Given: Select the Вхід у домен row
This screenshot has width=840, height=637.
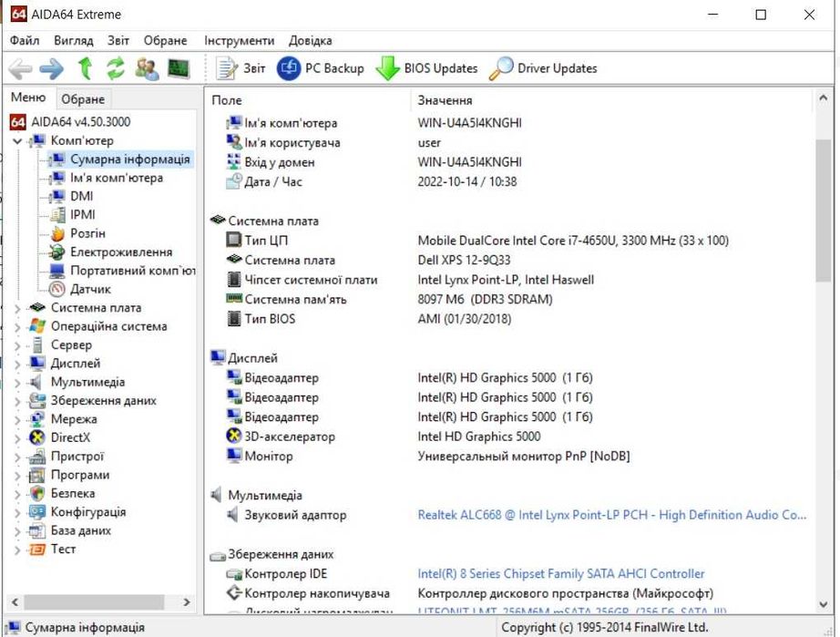Looking at the screenshot, I should 509,162.
